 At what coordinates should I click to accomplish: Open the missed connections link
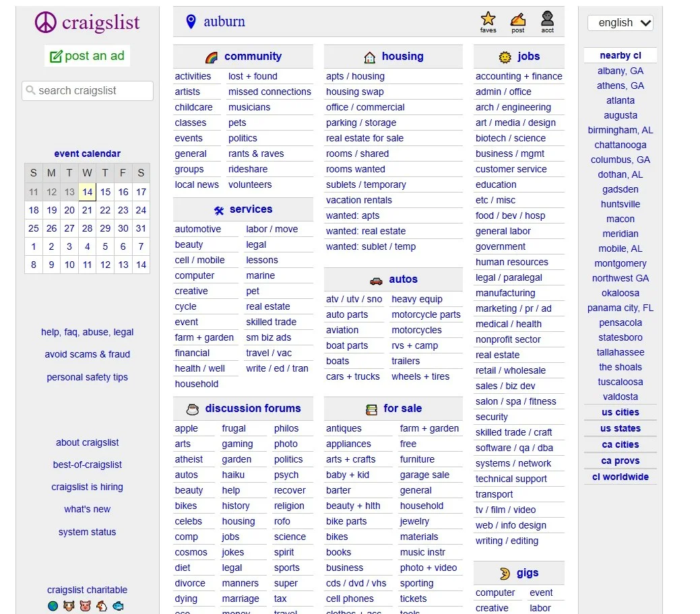click(x=269, y=92)
